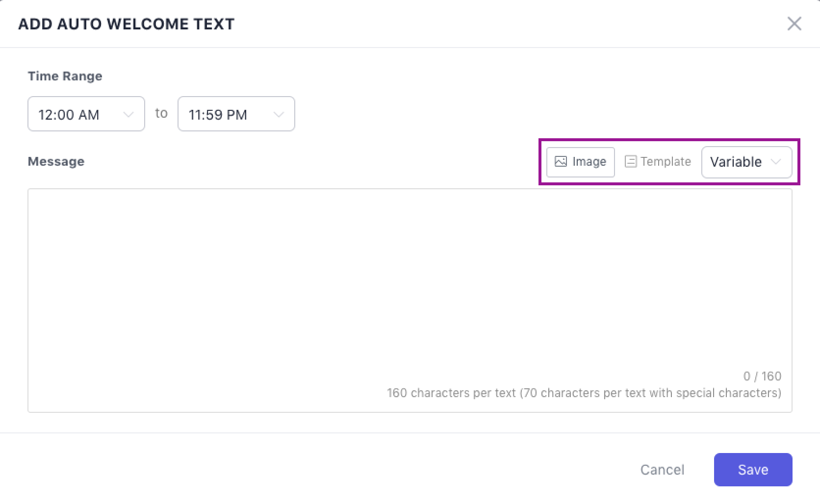Viewport: 820px width, 504px height.
Task: Click the chevron in 11:59 PM selector
Action: coord(279,115)
